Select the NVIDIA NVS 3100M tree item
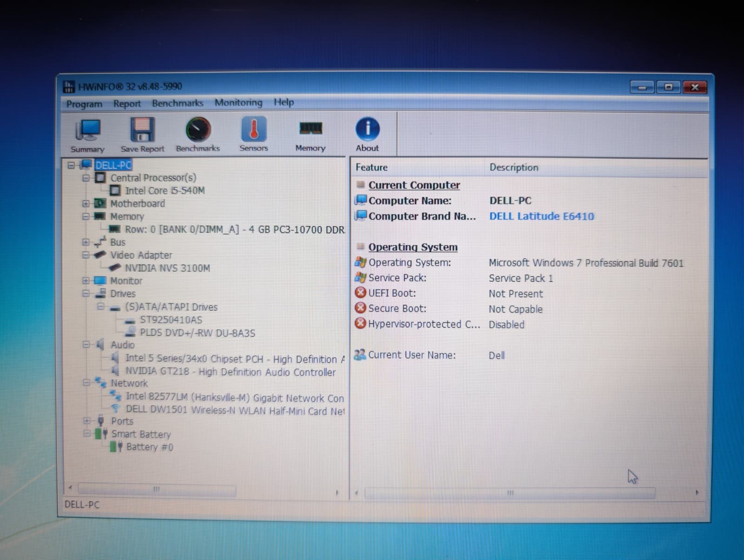This screenshot has width=744, height=560. (x=167, y=268)
